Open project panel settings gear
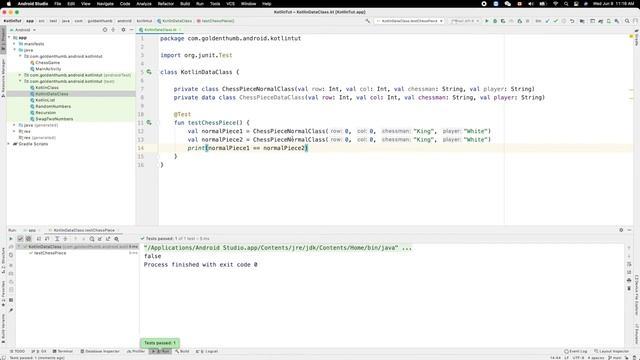 pyautogui.click(x=123, y=30)
